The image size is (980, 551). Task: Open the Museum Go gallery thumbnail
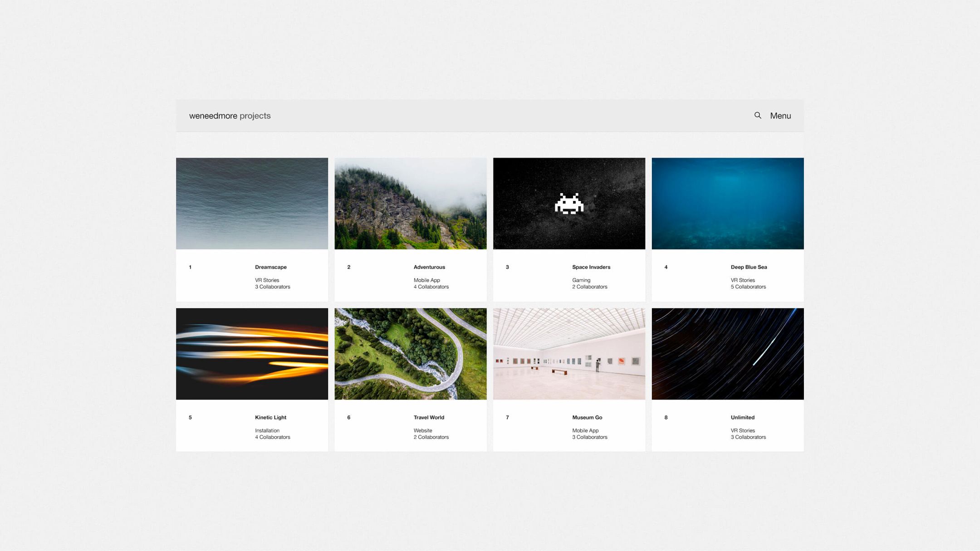[569, 354]
